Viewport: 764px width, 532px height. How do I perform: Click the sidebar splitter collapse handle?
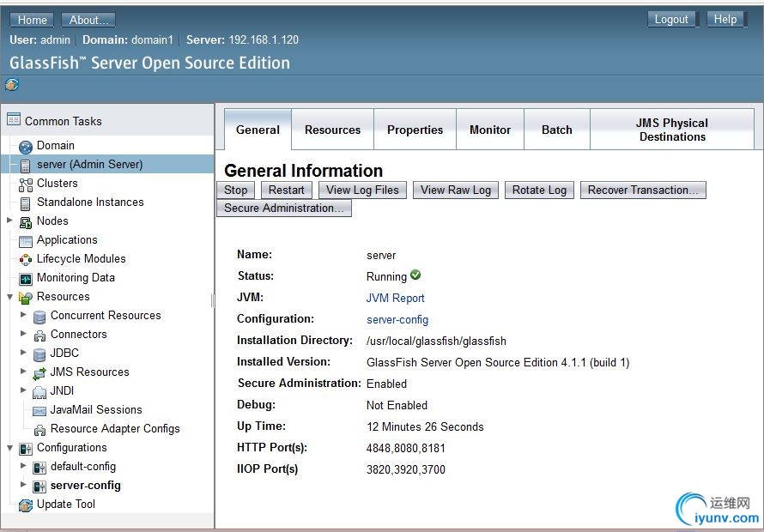point(213,301)
